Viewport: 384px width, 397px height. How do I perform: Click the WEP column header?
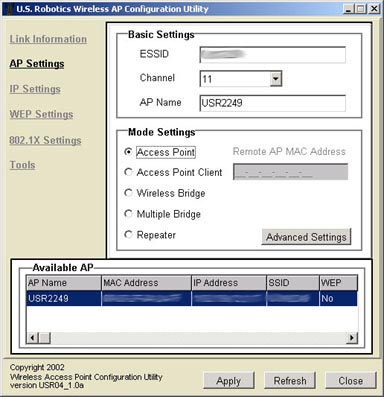338,283
